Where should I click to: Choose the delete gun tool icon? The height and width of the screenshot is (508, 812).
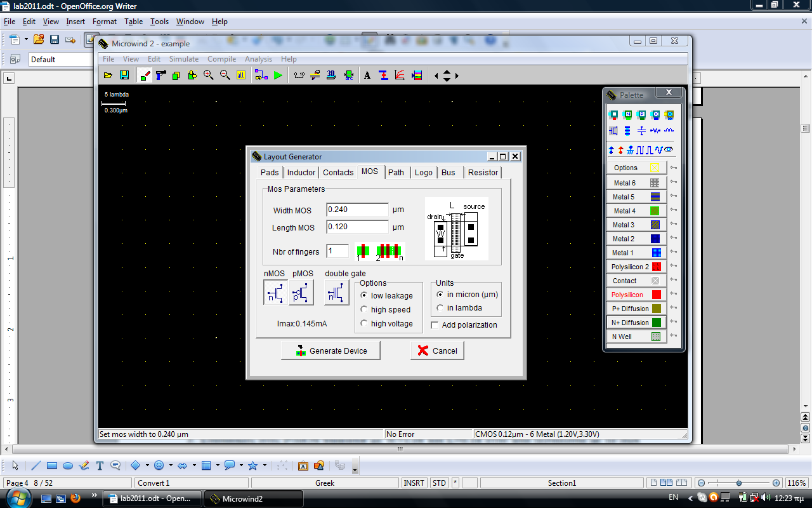pos(160,75)
